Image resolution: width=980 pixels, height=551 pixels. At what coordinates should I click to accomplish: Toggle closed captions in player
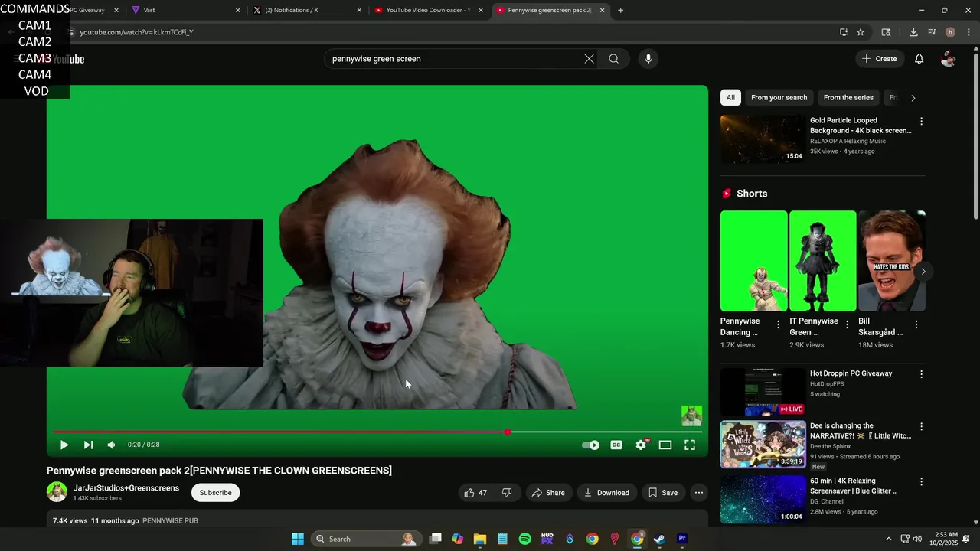point(616,445)
